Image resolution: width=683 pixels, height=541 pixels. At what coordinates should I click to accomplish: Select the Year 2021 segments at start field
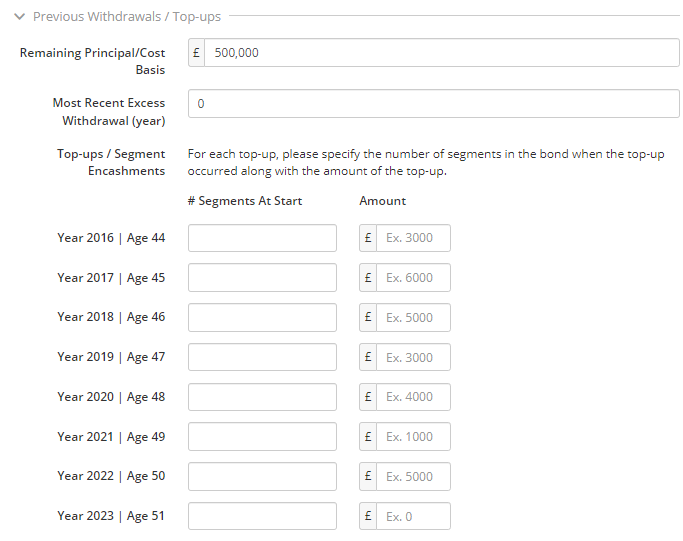pyautogui.click(x=262, y=436)
